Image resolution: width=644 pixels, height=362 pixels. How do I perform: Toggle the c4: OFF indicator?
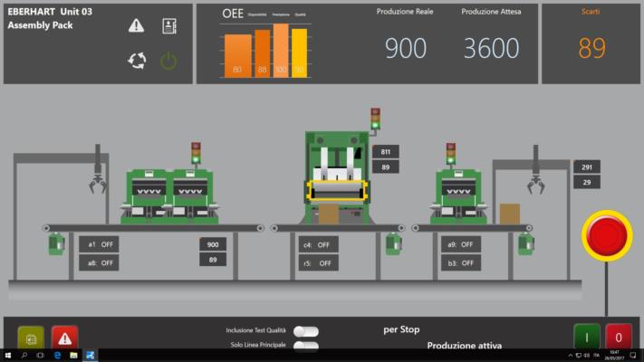(x=318, y=244)
